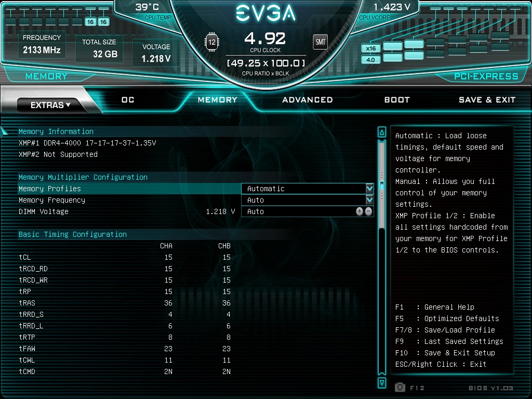Click the tRP timing row

(x=125, y=292)
